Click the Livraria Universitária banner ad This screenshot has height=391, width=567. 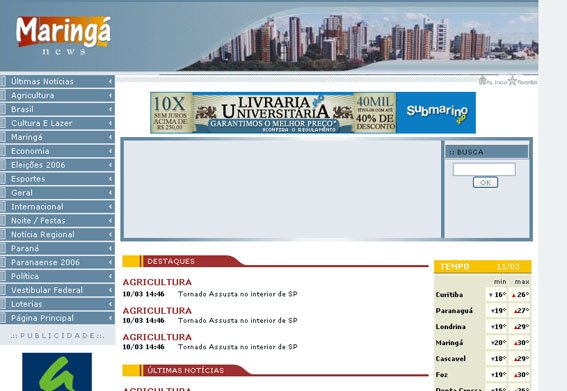coord(273,113)
